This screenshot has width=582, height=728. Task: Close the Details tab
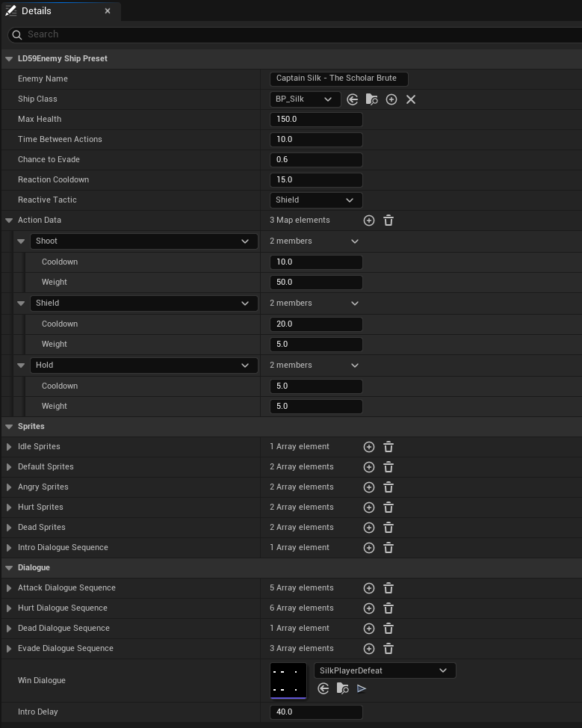[x=108, y=10]
